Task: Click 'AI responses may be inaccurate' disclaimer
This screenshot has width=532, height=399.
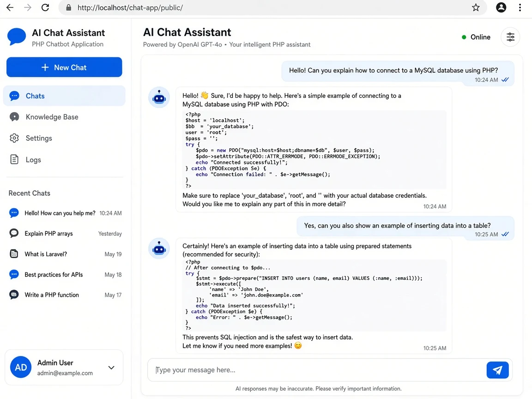Action: (318, 388)
